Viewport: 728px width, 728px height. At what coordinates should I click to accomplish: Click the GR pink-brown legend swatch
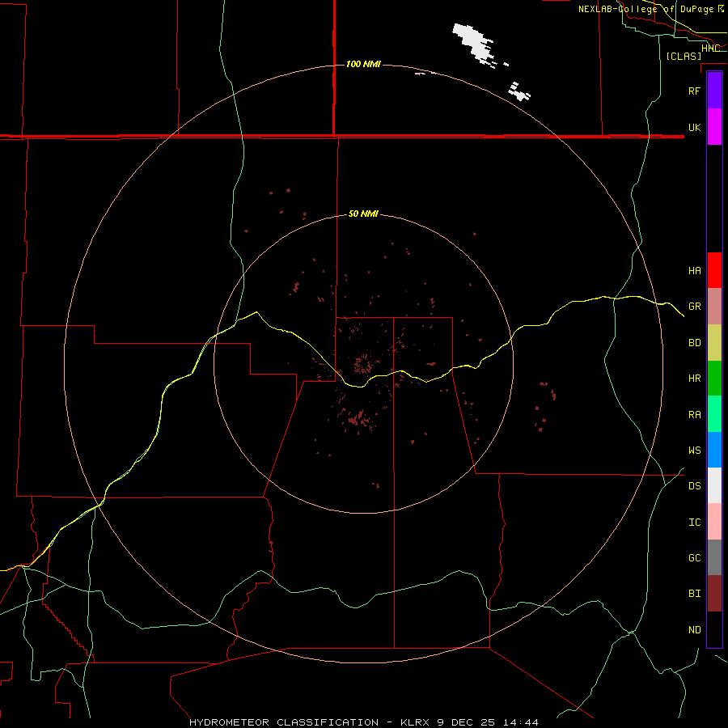714,307
